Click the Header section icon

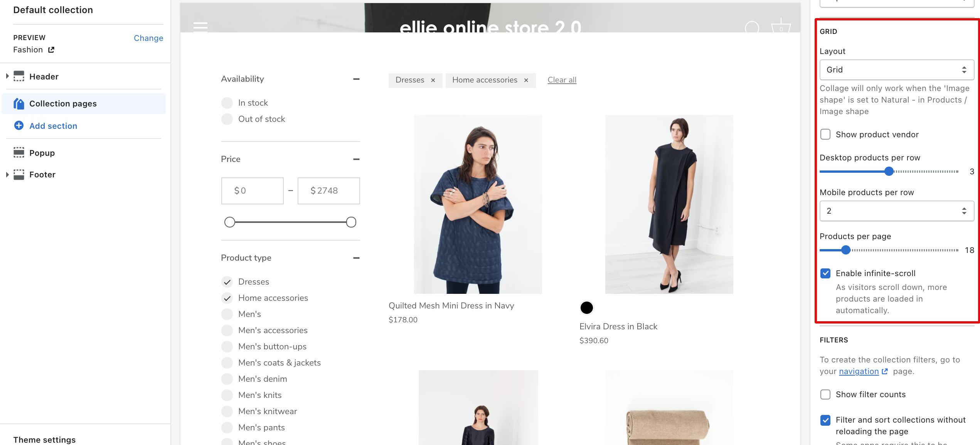pos(19,76)
